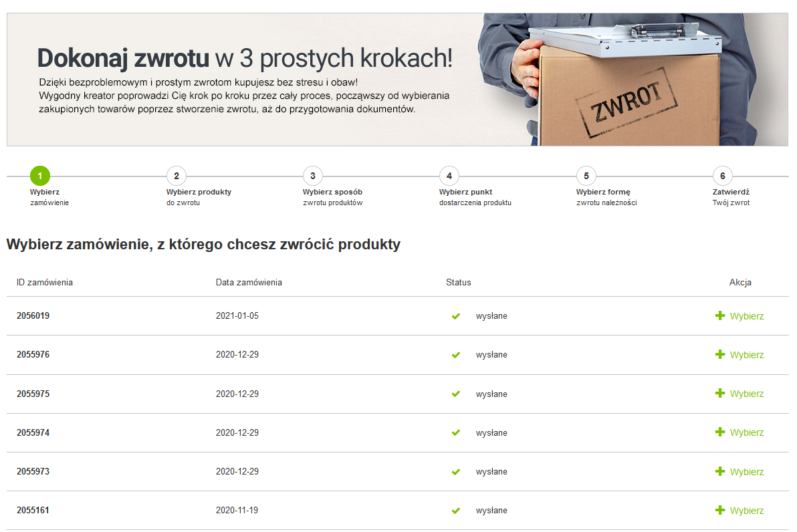Open step 6 Zatwierdź
797x532 pixels.
coord(723,176)
